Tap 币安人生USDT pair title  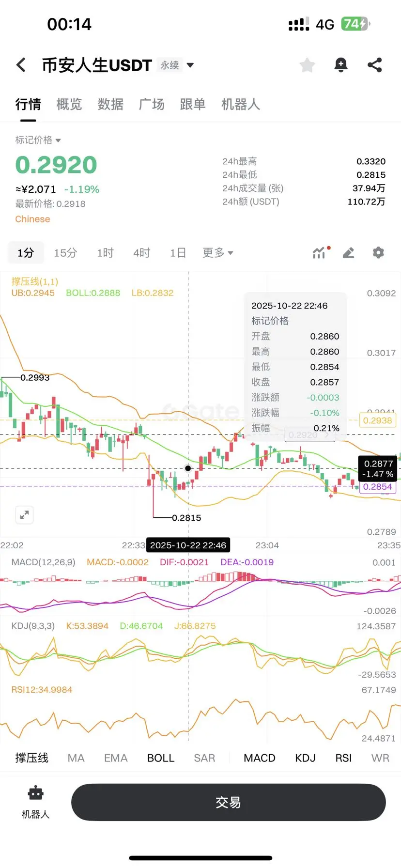click(97, 65)
